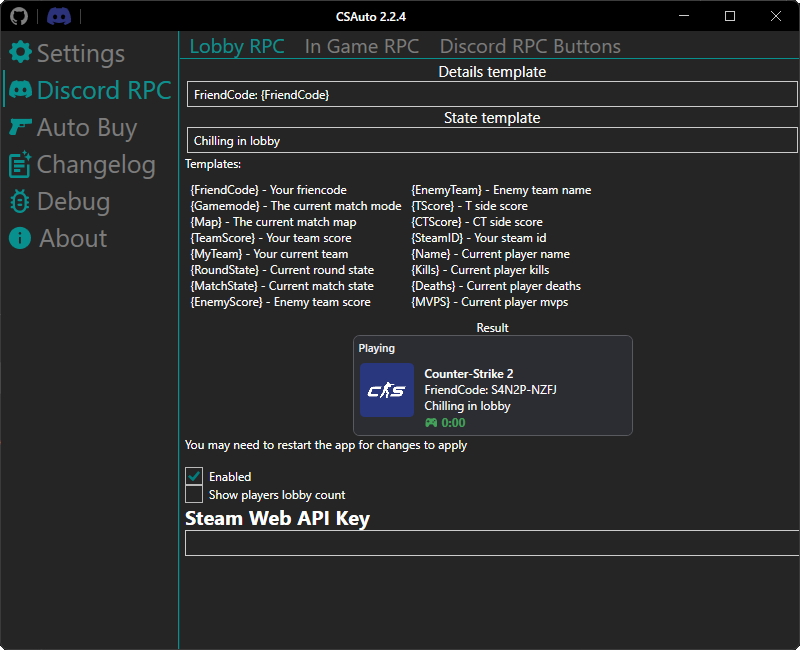Click the {RoundState} - Current round state line

[282, 270]
